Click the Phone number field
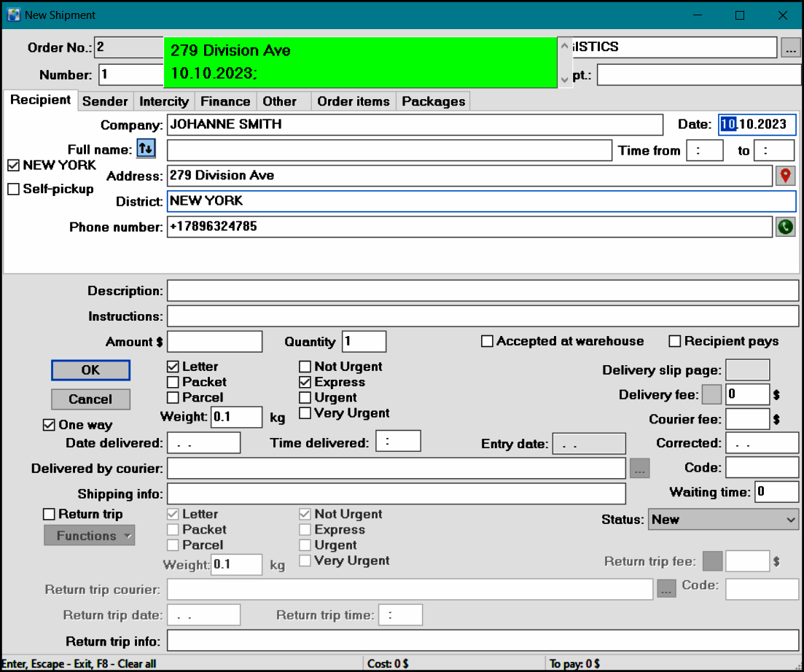The image size is (804, 672). tap(469, 227)
